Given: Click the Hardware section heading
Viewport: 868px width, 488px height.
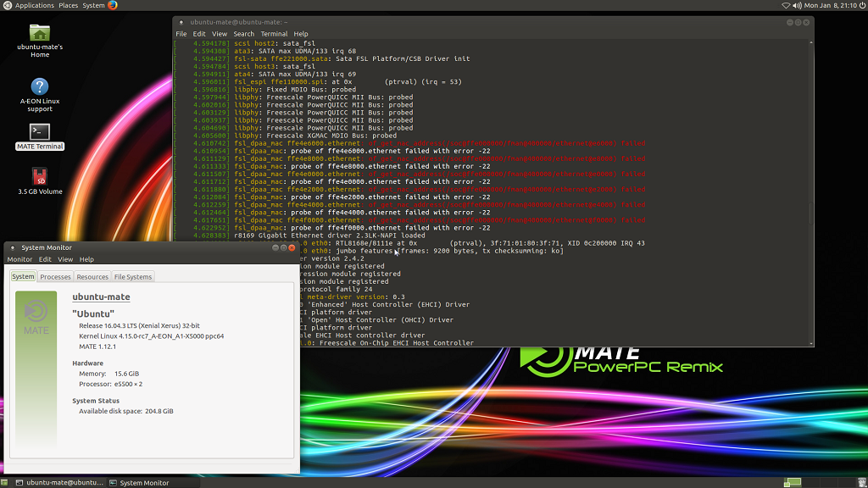Looking at the screenshot, I should point(87,363).
